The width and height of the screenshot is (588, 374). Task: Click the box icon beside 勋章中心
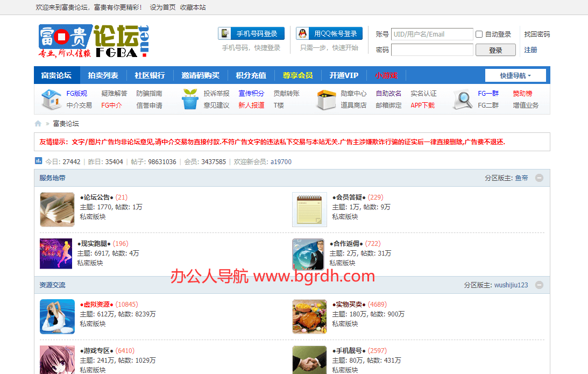click(x=326, y=100)
